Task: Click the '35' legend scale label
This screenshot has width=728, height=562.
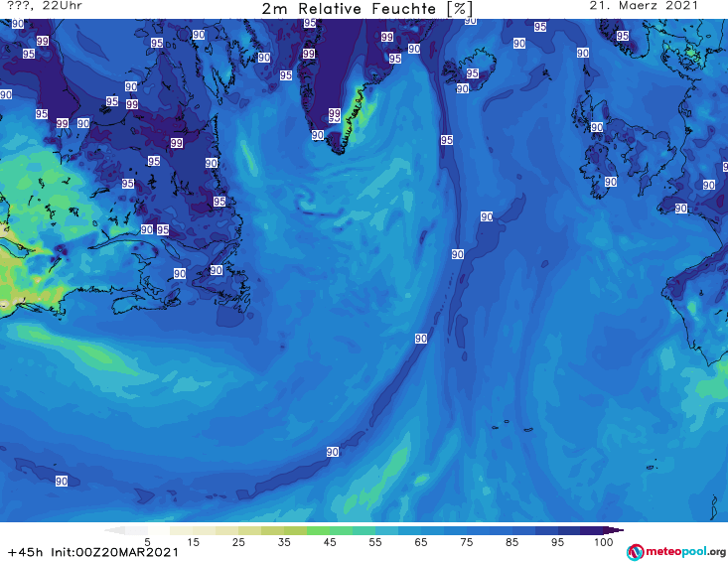Action: point(284,542)
